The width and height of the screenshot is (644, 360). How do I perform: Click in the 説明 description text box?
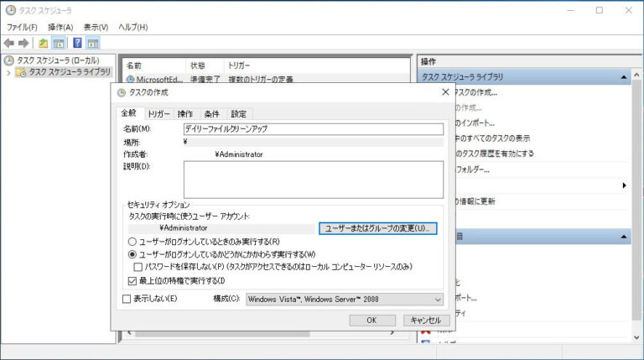click(312, 179)
